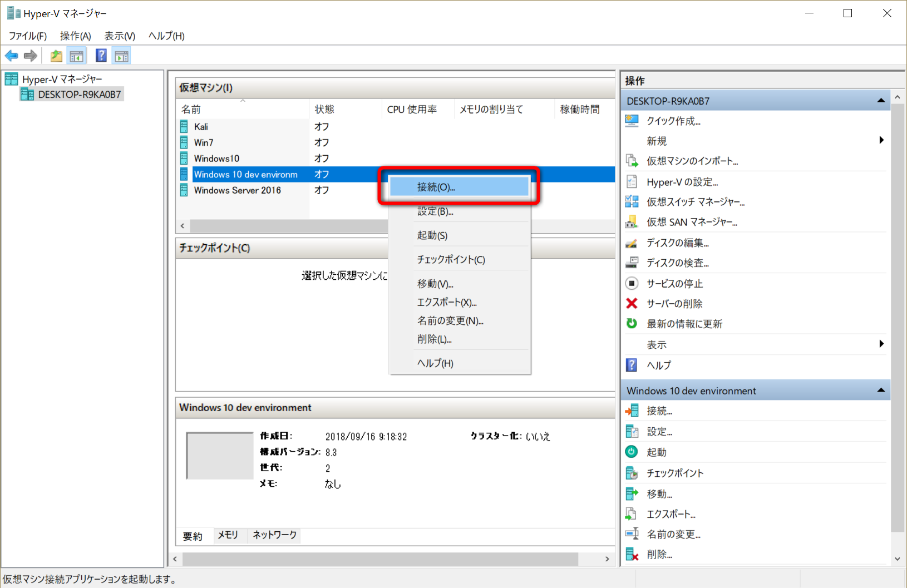Click the VM preview thumbnail
Viewport: 907px width, 588px height.
[x=220, y=456]
